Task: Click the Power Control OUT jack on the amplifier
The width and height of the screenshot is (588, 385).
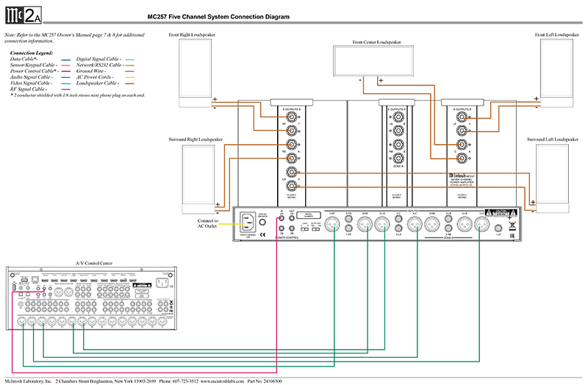Action: [292, 218]
